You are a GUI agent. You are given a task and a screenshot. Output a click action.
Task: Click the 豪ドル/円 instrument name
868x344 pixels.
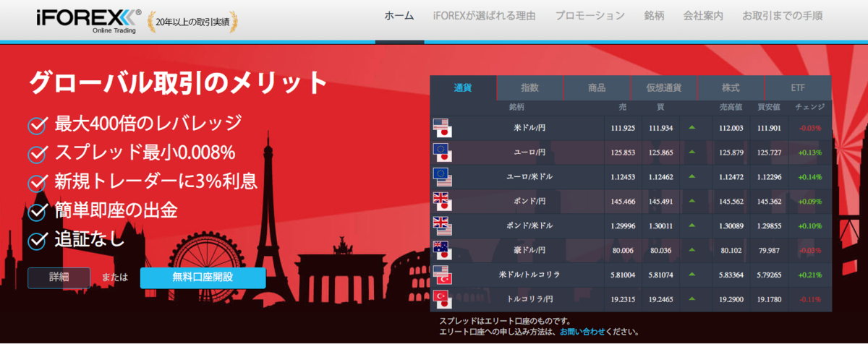click(x=528, y=250)
